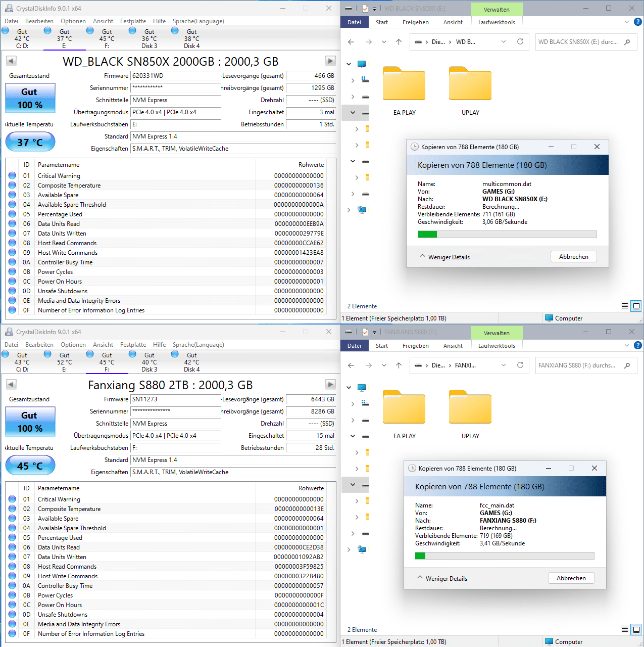Click progress bar in WD BLACK copy dialog

pyautogui.click(x=507, y=235)
